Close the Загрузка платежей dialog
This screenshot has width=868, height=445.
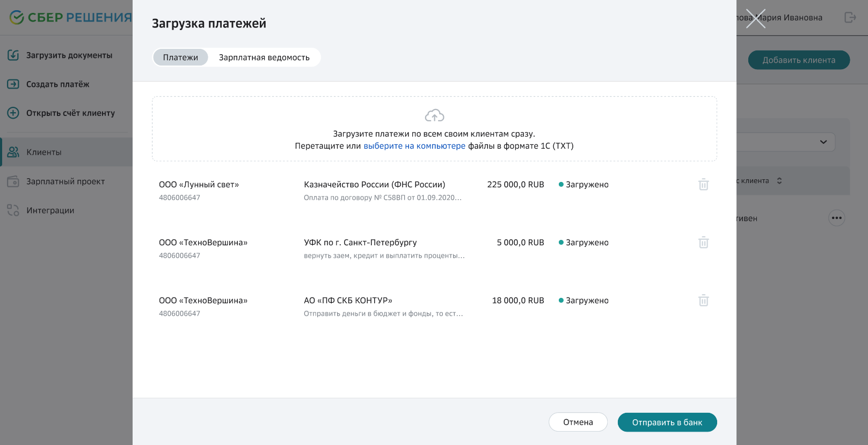(755, 19)
